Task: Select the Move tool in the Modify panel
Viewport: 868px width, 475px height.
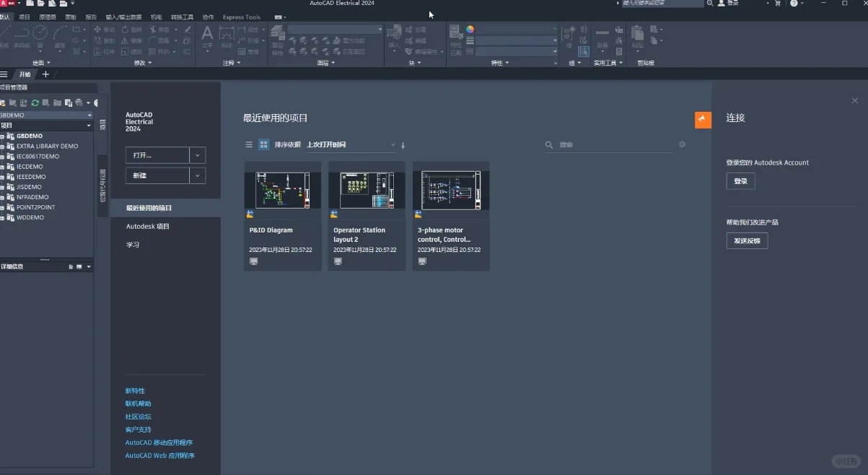Action: click(98, 30)
